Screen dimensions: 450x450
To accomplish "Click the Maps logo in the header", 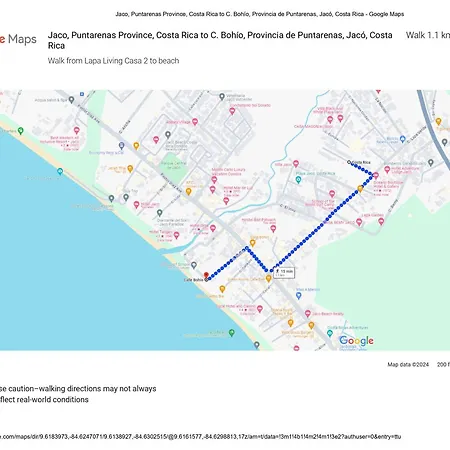I will click(18, 39).
